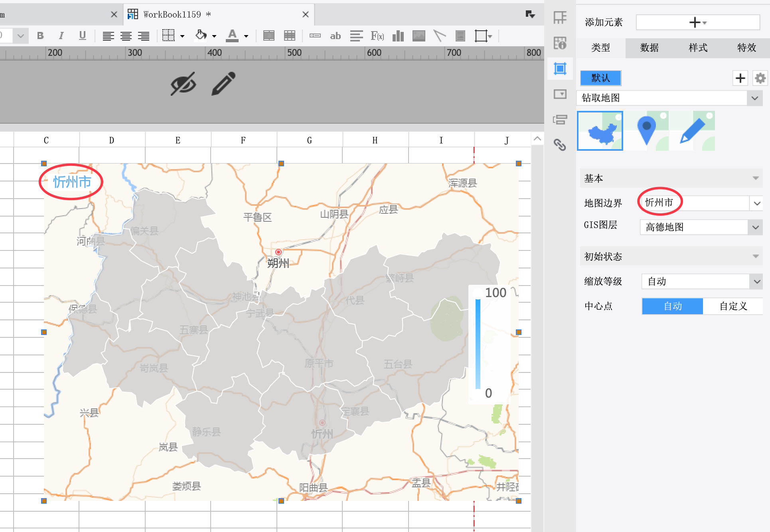
Task: Align text left
Action: [108, 36]
